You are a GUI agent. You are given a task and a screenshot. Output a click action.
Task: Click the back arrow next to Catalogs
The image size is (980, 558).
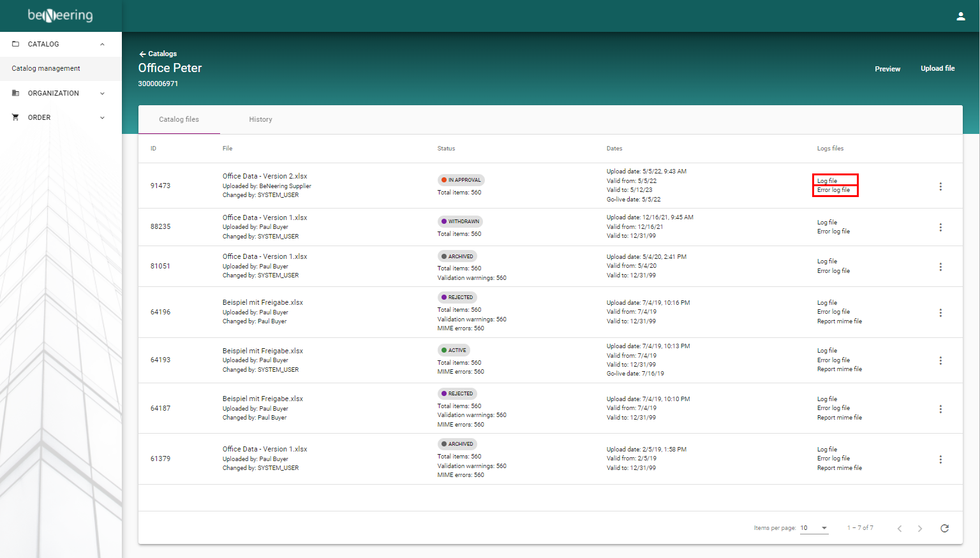[142, 54]
